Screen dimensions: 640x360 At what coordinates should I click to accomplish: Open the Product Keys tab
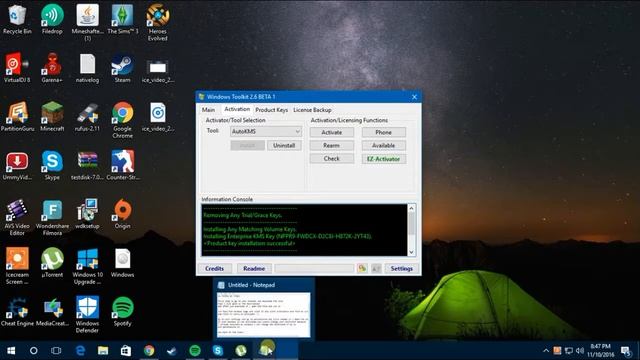[271, 110]
